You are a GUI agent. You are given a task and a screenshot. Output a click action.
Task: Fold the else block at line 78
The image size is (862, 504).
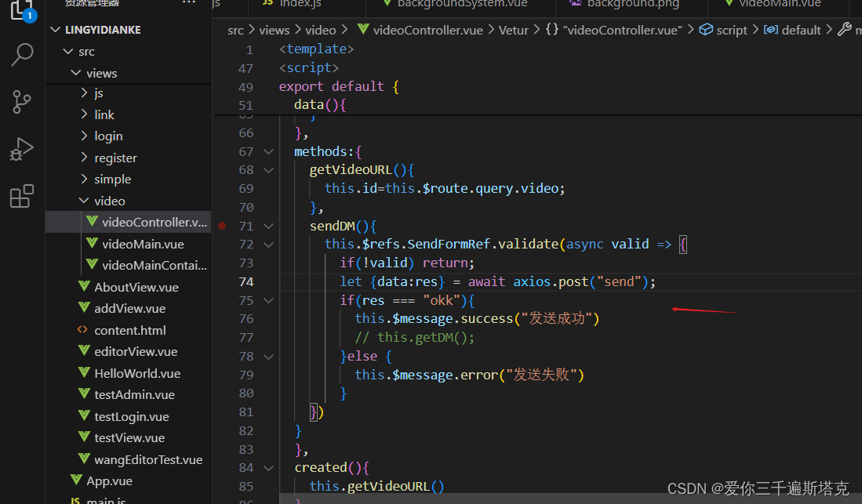pyautogui.click(x=268, y=357)
